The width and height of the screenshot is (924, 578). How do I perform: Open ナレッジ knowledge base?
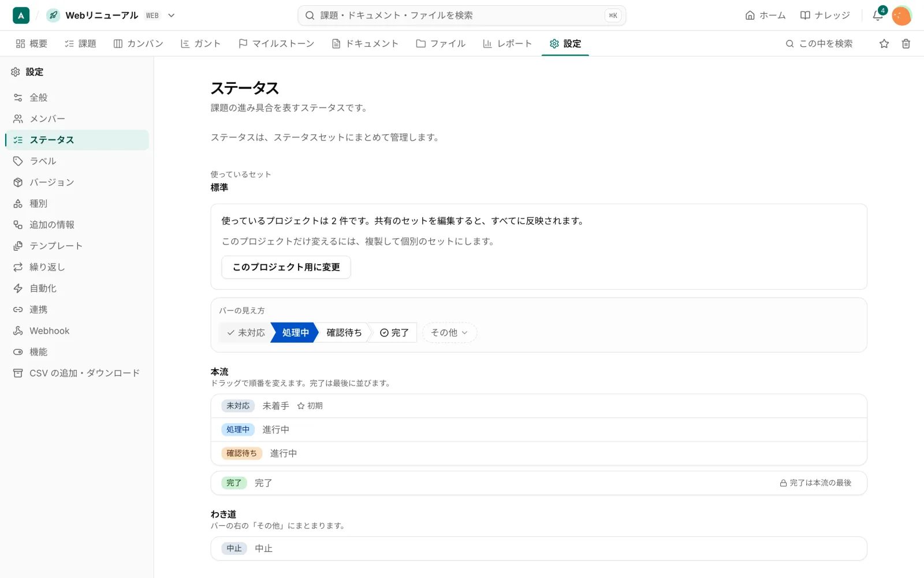click(825, 16)
